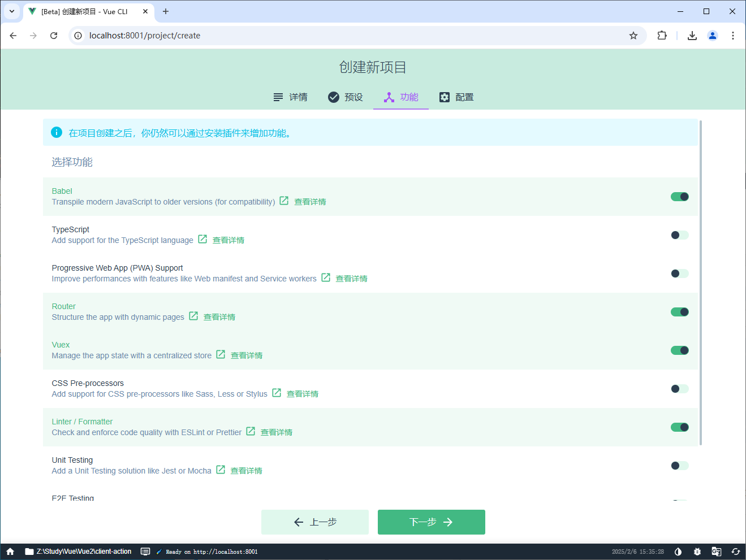Screen dimensions: 746x560
Task: Open the Chrome three-dot menu
Action: 733,36
